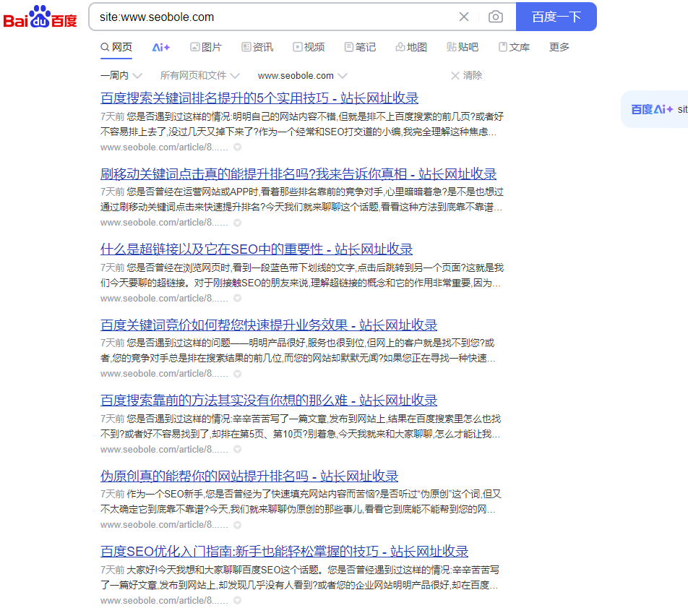688x616 pixels.
Task: Expand arrow icon beside URL under 刷移动关键词 result
Action: pos(237,223)
